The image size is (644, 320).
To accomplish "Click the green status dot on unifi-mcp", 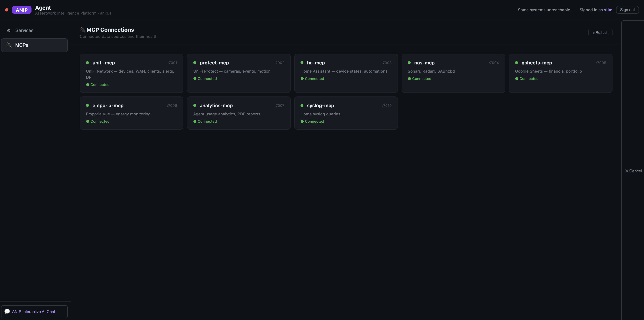I will pos(87,63).
